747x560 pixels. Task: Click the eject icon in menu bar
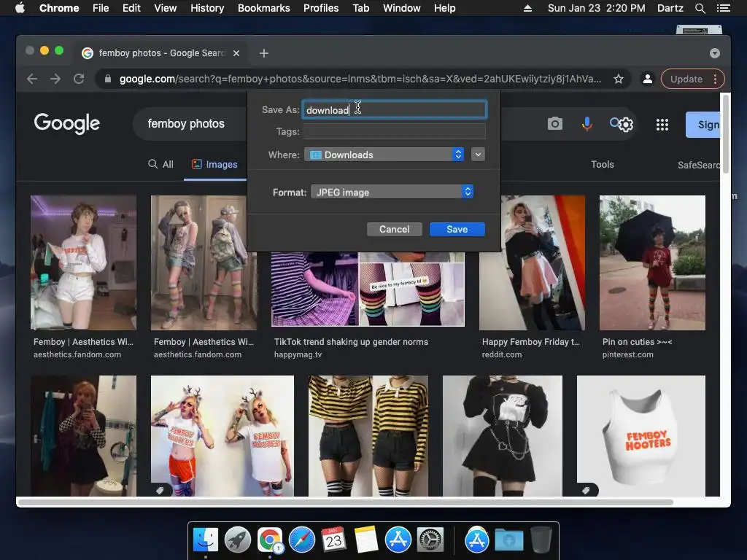(x=527, y=8)
